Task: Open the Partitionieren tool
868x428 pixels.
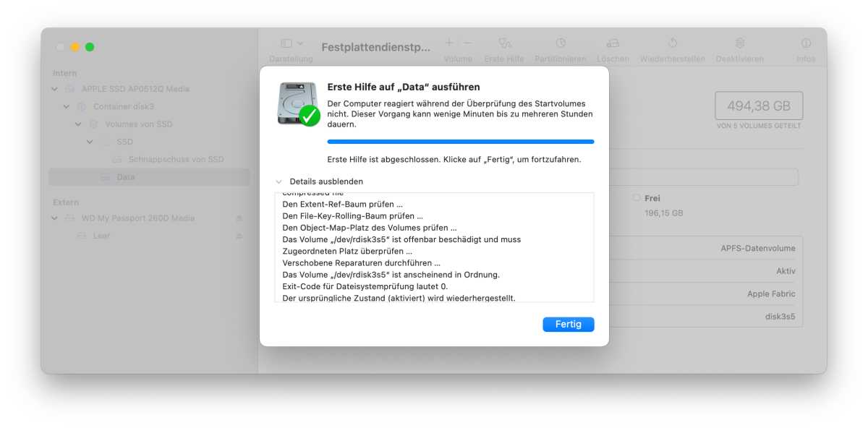Action: tap(561, 43)
